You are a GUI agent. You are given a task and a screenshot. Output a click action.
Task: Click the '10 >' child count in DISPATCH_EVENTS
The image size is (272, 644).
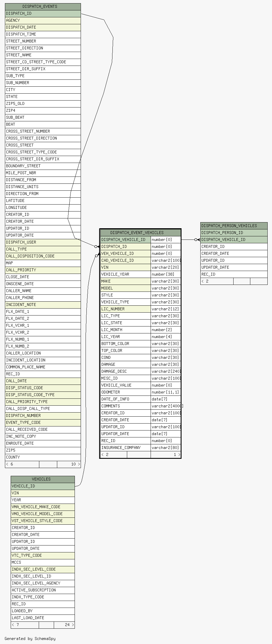tap(69, 464)
